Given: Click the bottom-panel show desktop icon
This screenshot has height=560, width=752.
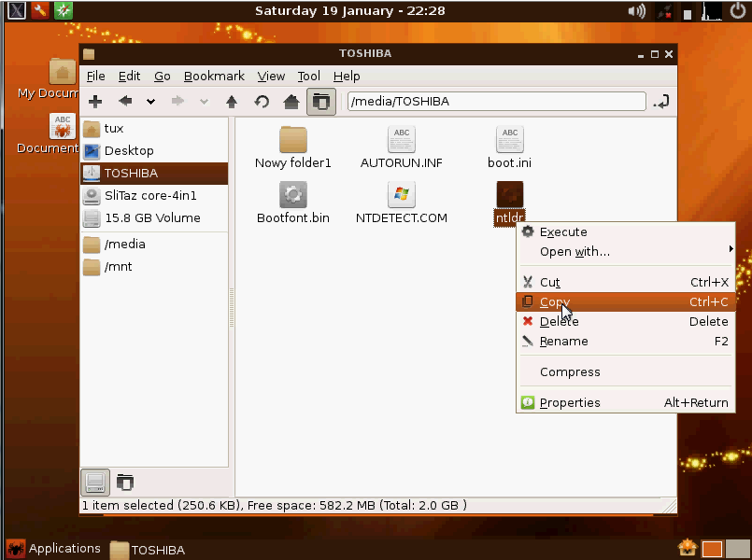Looking at the screenshot, I should (687, 547).
